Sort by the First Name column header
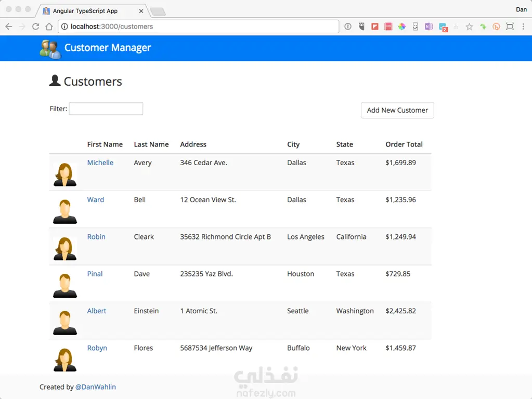Screen dimensions: 532x399 click(x=105, y=144)
